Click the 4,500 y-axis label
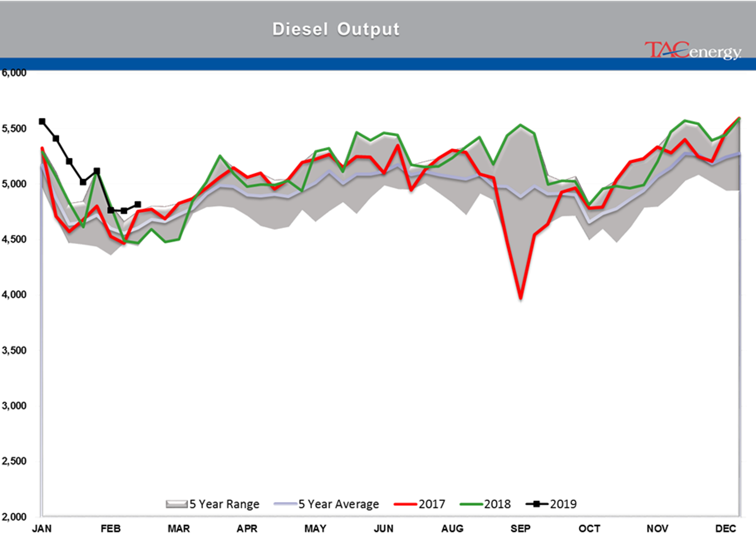The image size is (756, 548). point(14,239)
